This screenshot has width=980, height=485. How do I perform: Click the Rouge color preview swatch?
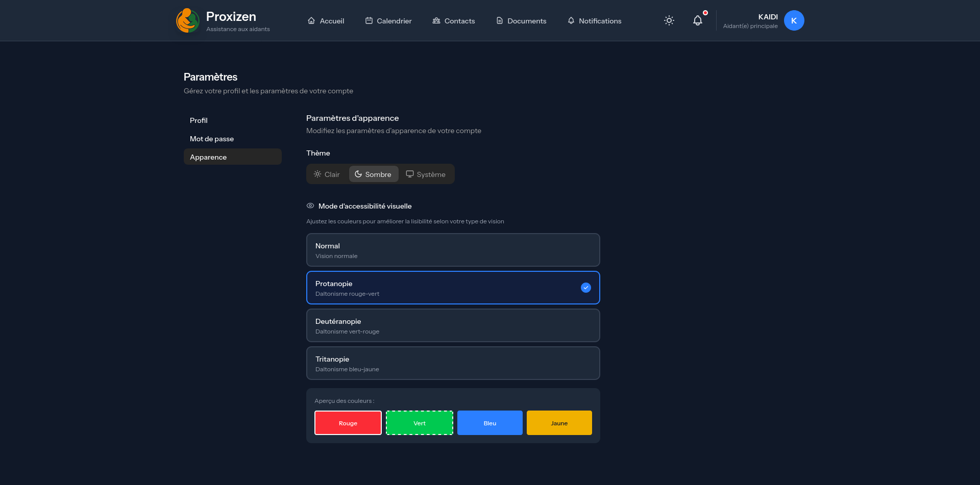[x=348, y=423]
